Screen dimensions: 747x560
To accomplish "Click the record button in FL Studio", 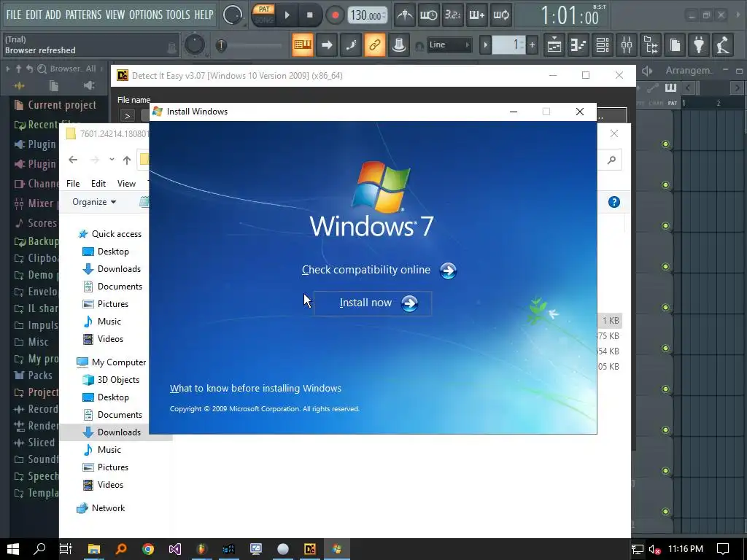I will click(335, 15).
